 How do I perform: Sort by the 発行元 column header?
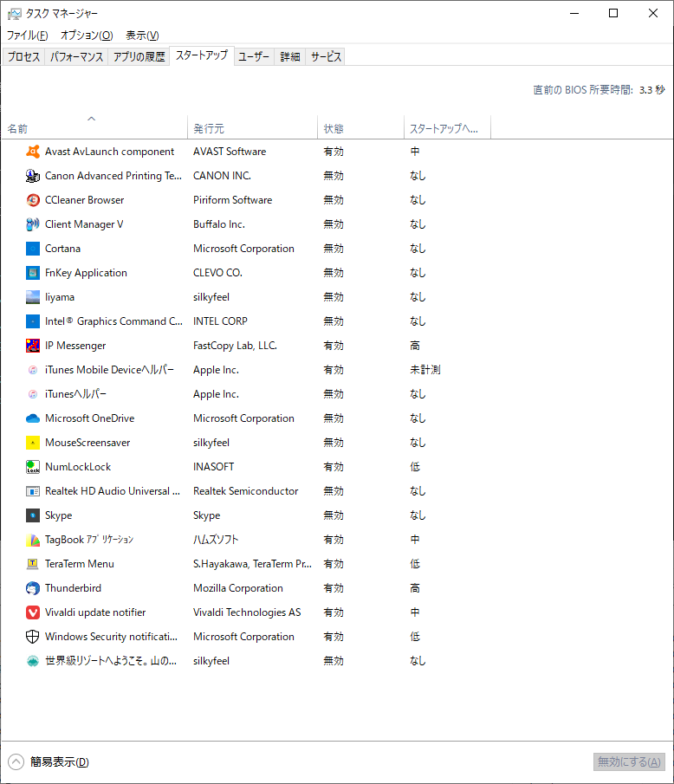coord(252,128)
